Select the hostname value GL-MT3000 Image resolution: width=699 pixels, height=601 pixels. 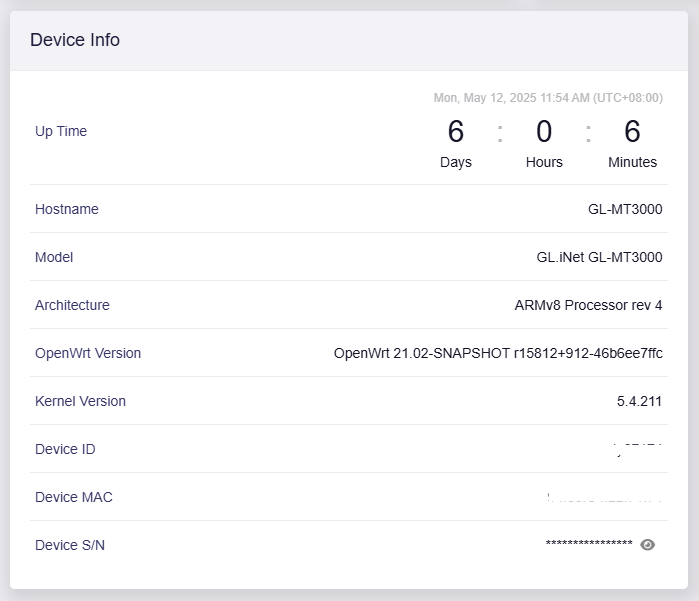tap(625, 209)
